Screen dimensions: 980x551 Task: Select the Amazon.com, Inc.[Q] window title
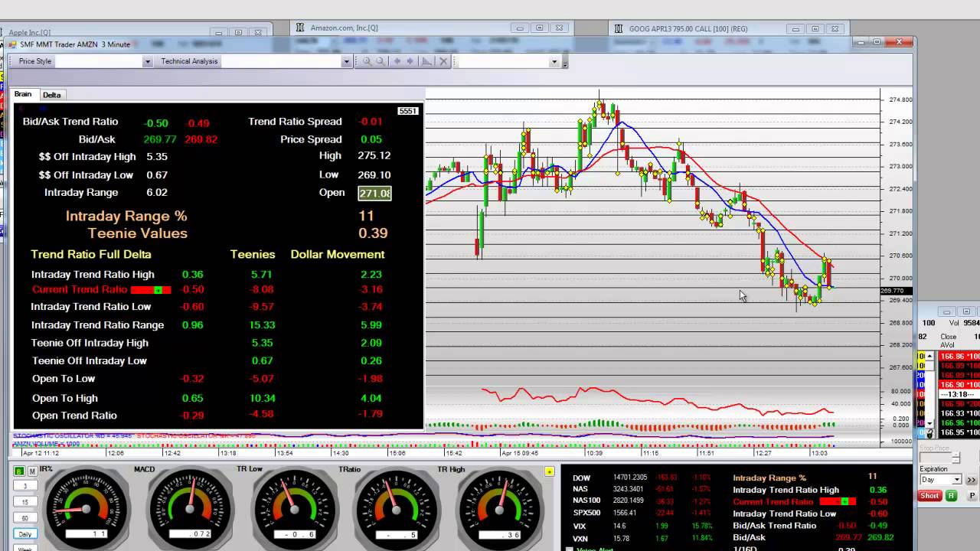[344, 28]
